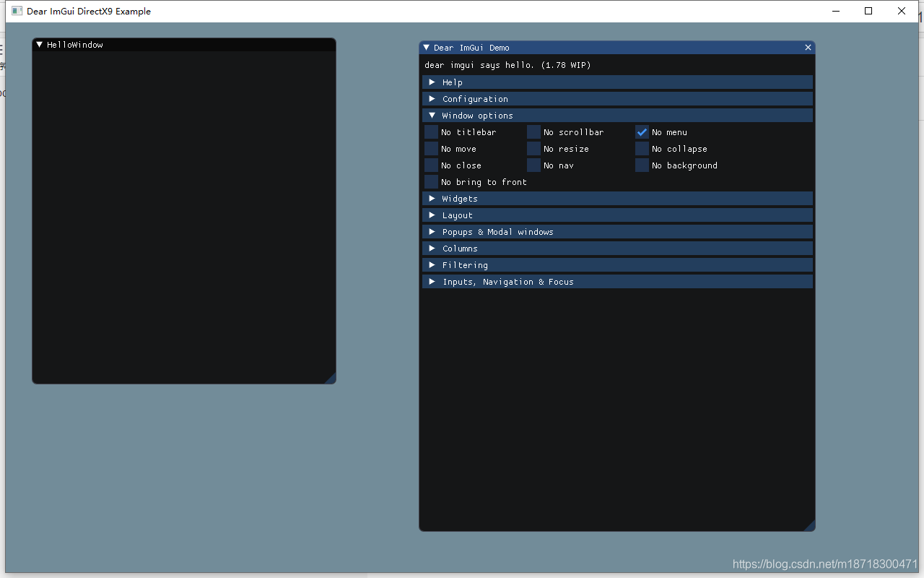The image size is (924, 578).
Task: Enable the No bring to front option
Action: click(x=431, y=181)
